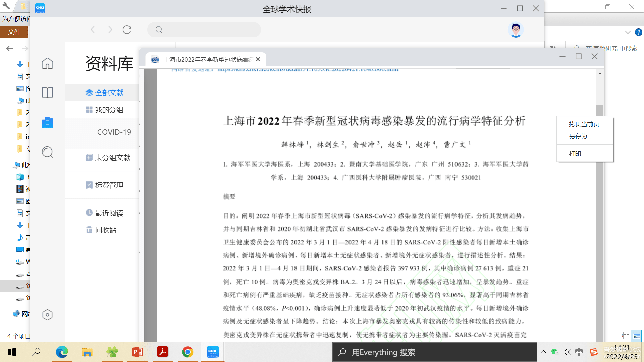644x362 pixels.
Task: Click the document scrollbar up arrow
Action: tap(600, 73)
